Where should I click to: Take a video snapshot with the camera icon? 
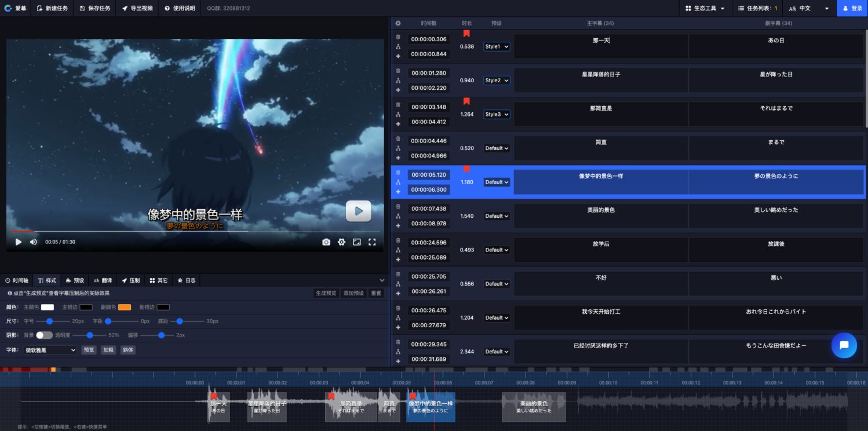coord(326,242)
